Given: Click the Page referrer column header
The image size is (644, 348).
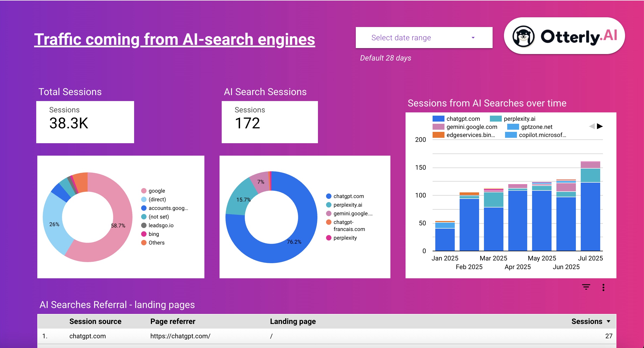Looking at the screenshot, I should 173,321.
